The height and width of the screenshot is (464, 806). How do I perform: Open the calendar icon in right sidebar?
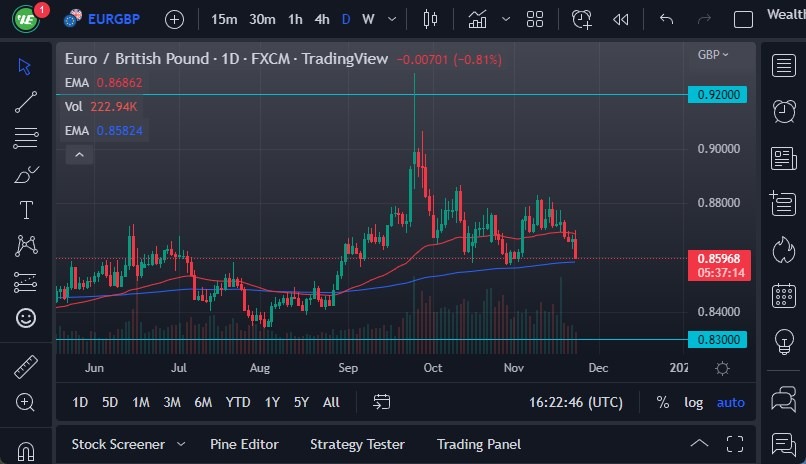(784, 295)
